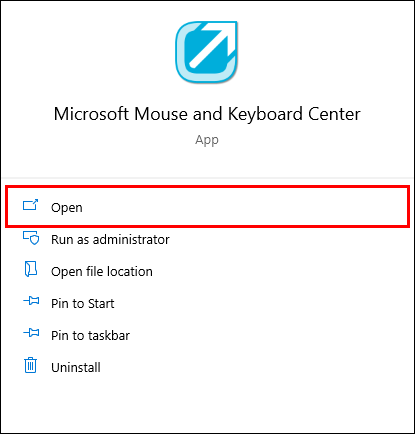Select Pin to taskbar text

pos(90,335)
